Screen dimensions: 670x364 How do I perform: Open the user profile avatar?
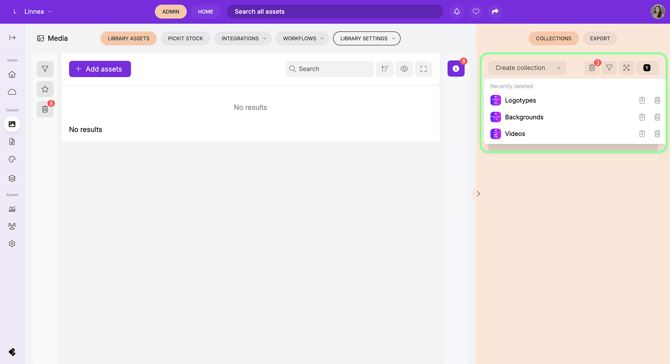click(658, 12)
